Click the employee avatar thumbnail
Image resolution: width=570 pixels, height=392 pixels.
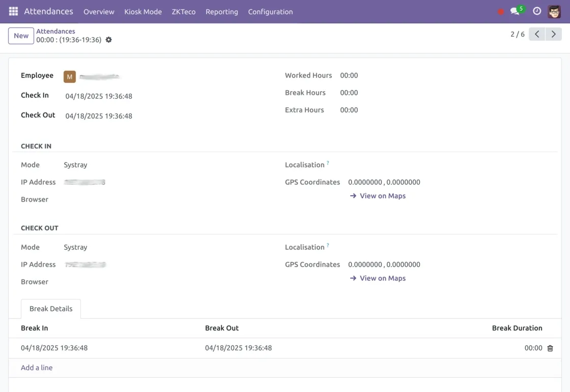(69, 76)
